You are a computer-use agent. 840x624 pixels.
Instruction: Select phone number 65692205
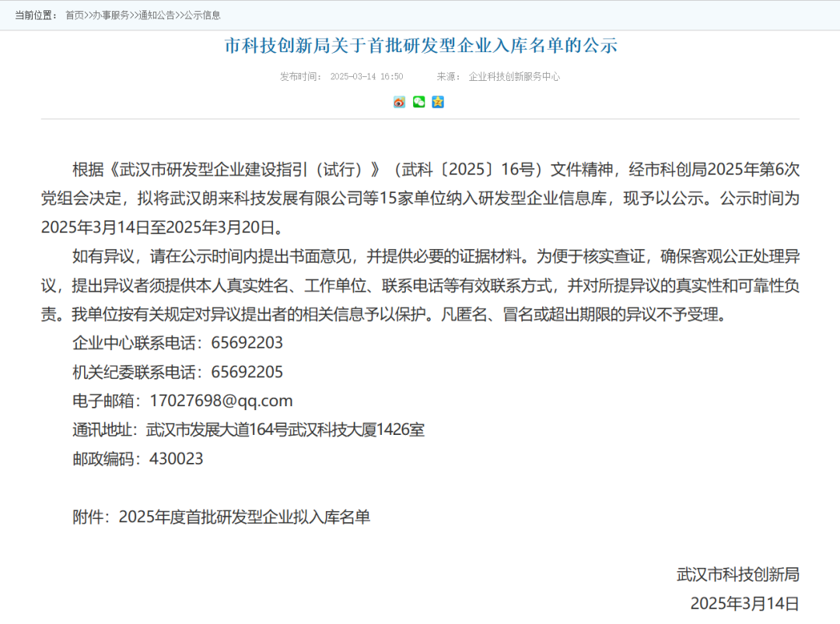click(247, 372)
